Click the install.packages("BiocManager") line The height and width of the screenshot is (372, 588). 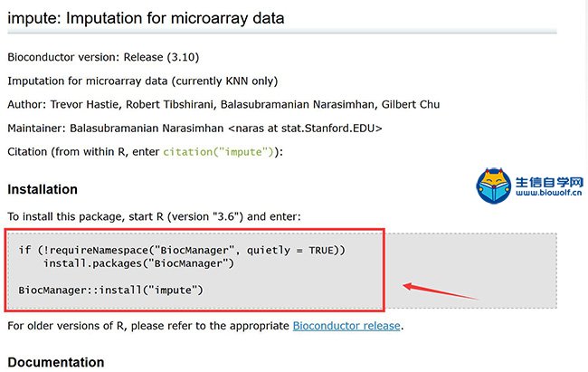tap(138, 263)
